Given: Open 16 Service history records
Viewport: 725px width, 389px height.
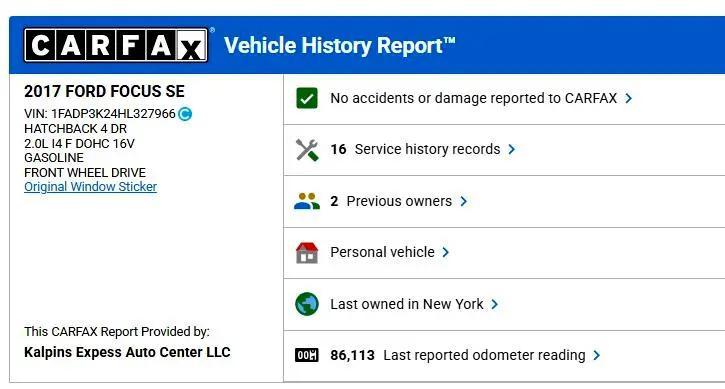Looking at the screenshot, I should point(415,149).
